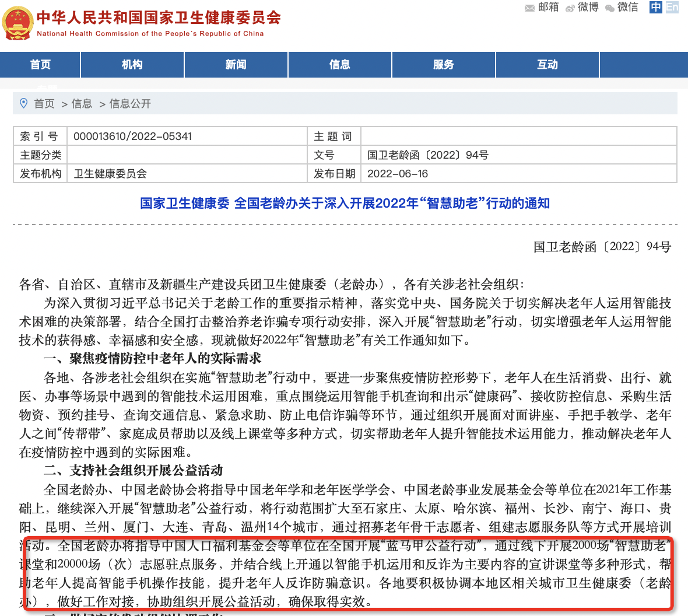Click the blue notice title heading
Viewport: 688px width, 616px height.
(345, 204)
